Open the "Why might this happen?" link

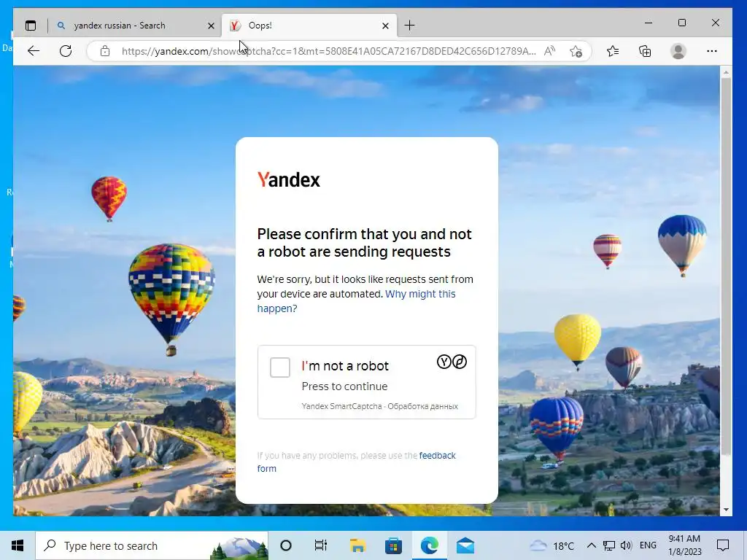coord(356,301)
